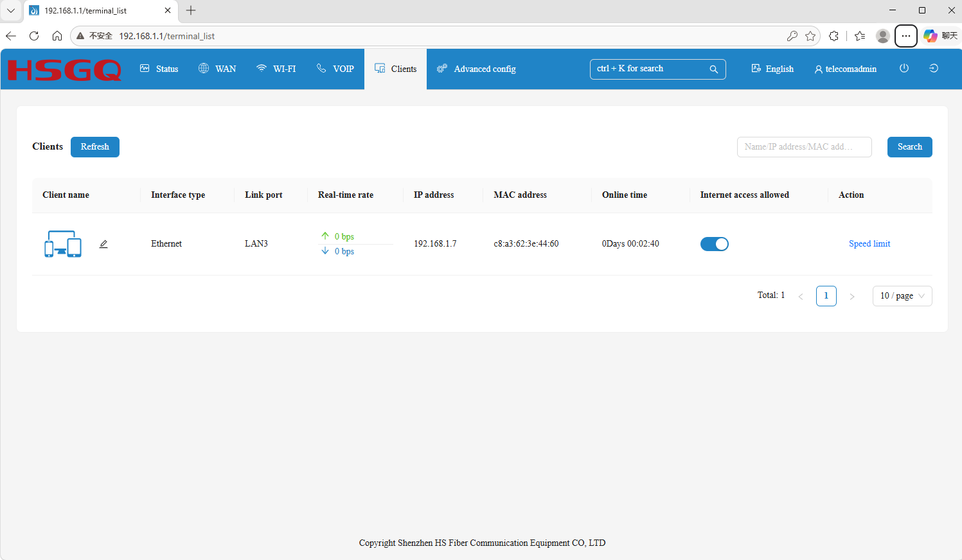Click the online time 0Days 00:02:40
Viewport: 962px width, 560px height.
point(630,244)
